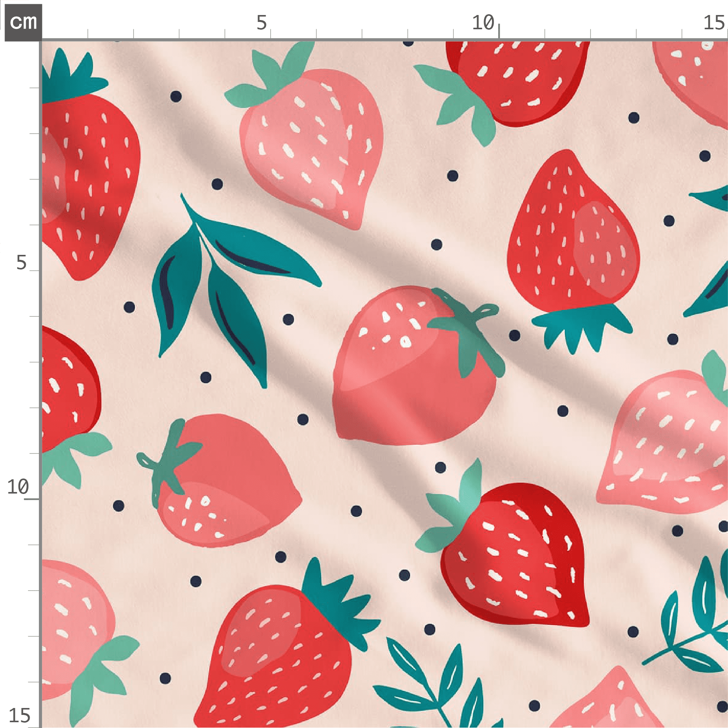Viewport: 728px width, 728px height.
Task: Click the 15 mark on left ruler
Action: click(x=19, y=716)
